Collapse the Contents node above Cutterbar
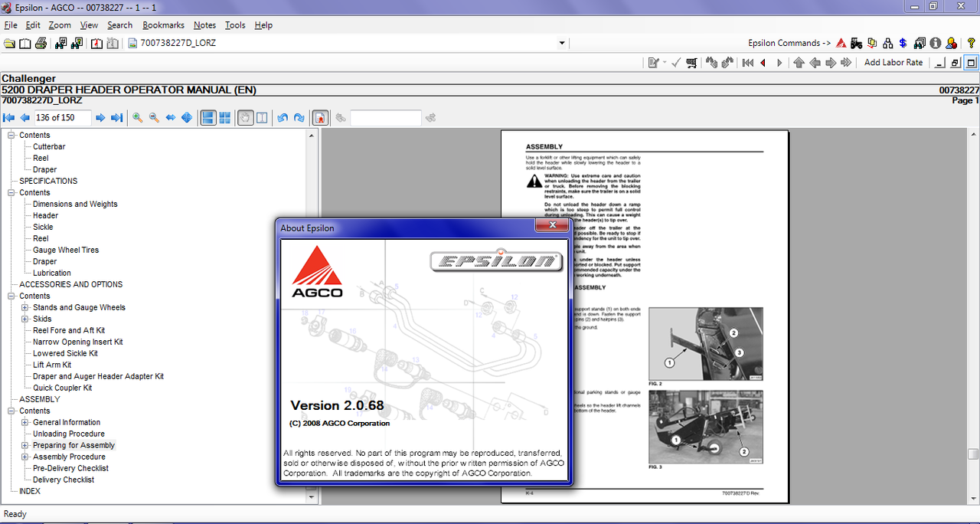Viewport: 980px width, 524px height. point(11,135)
